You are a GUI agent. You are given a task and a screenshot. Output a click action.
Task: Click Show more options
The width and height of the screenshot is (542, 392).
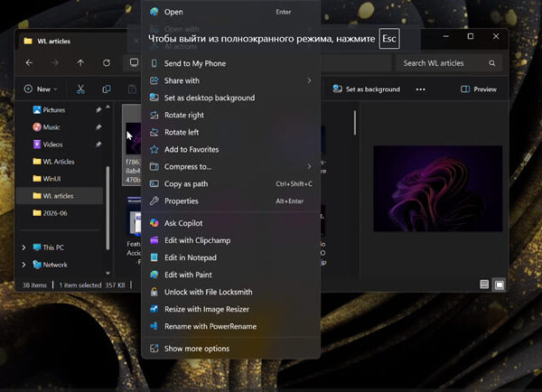(x=230, y=349)
